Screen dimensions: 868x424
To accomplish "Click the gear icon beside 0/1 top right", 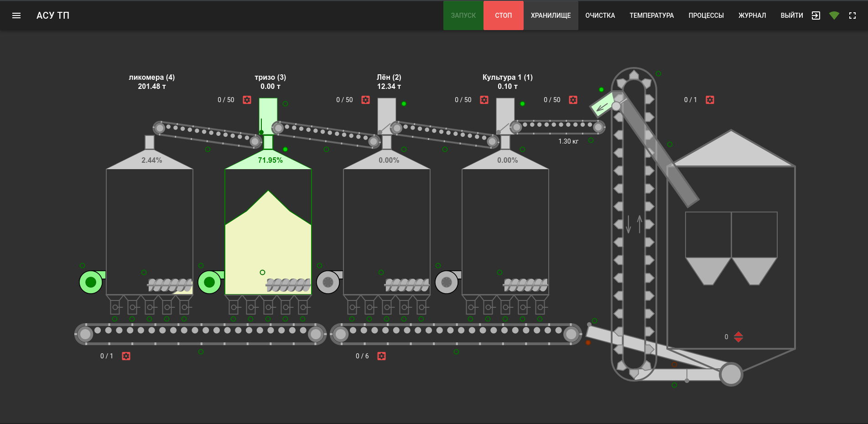I will (710, 100).
